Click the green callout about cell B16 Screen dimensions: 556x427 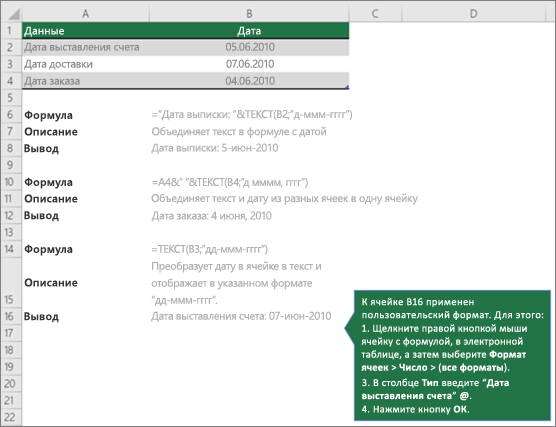(x=452, y=355)
